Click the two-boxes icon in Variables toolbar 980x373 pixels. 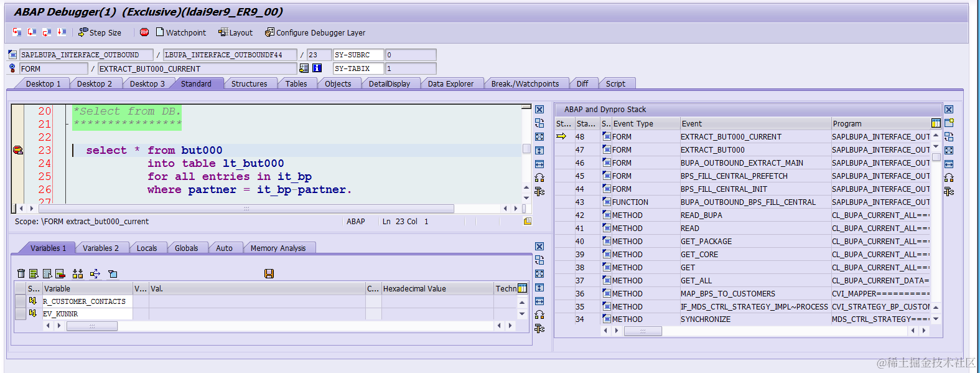(78, 273)
